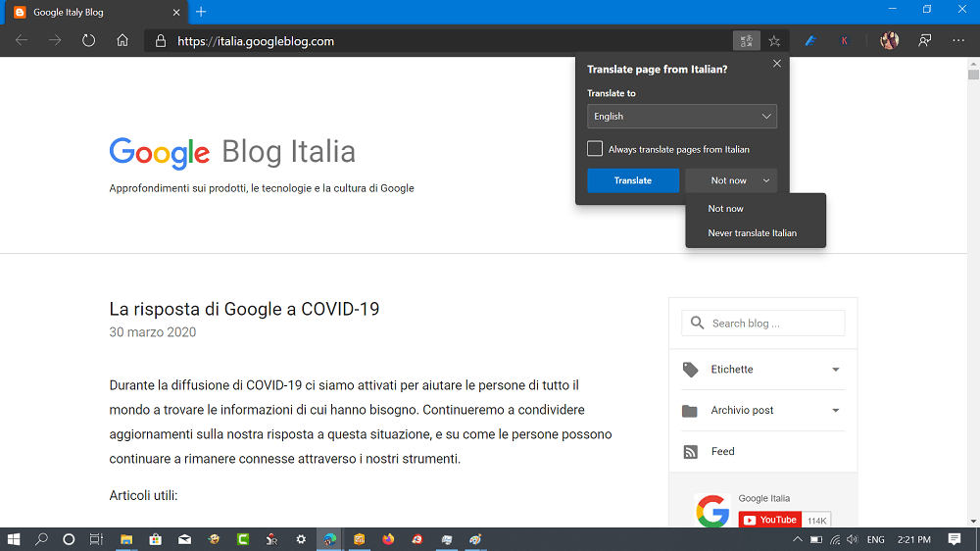Viewport: 980px width, 551px height.
Task: Select Never translate Italian menu item
Action: [x=756, y=233]
